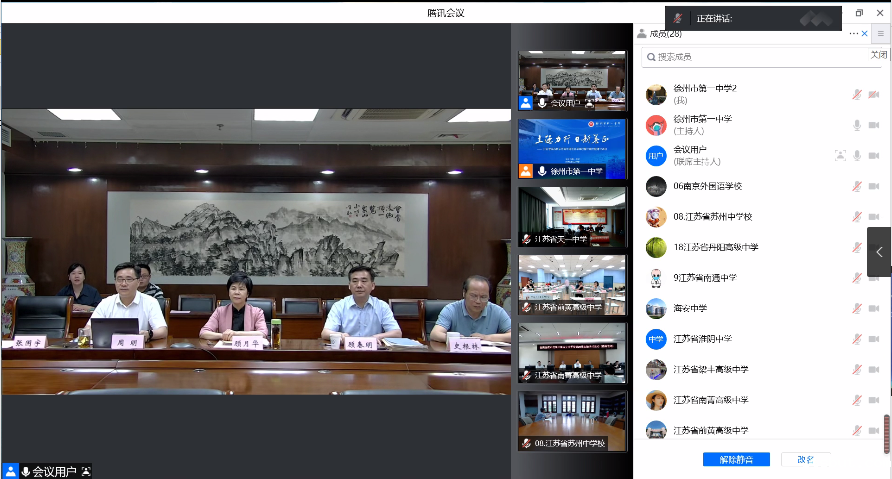This screenshot has width=892, height=479.
Task: Click camera icon for 08.江苏省苏州中学校
Action: 874,217
